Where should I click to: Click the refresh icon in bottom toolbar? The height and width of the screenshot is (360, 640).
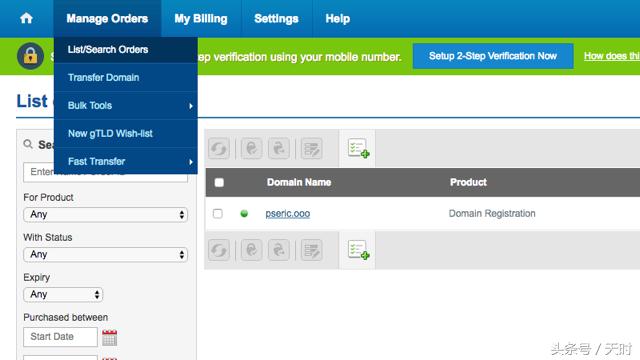tap(219, 250)
